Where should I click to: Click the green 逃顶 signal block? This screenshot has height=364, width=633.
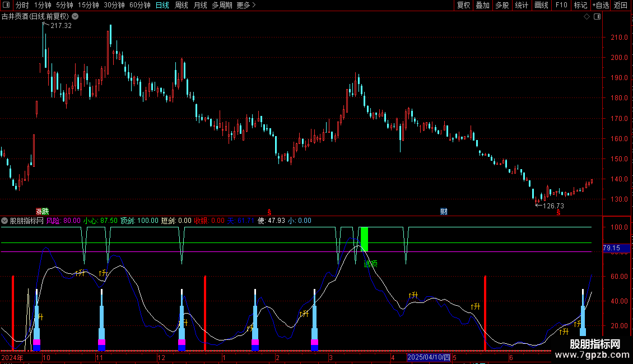tap(364, 240)
